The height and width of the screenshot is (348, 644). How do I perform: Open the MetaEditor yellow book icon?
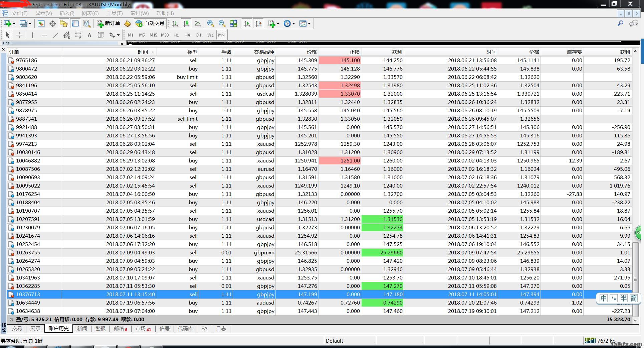[x=128, y=23]
